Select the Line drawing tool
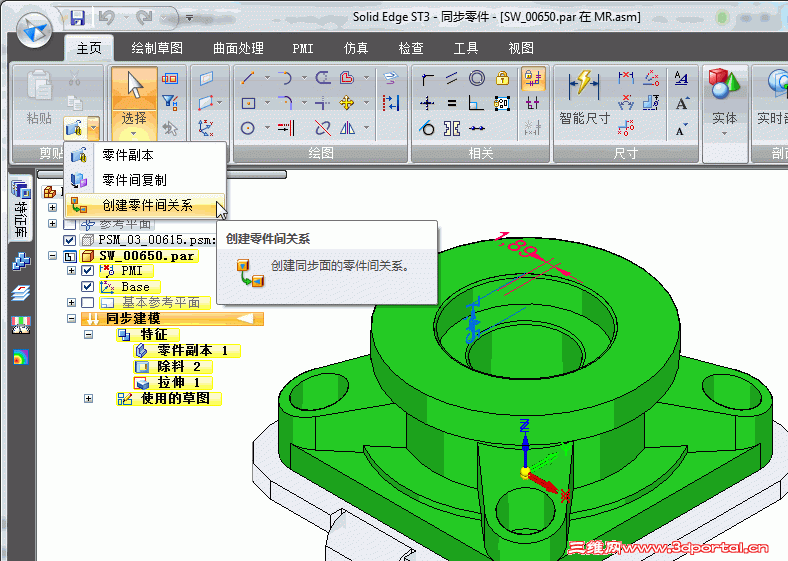Image resolution: width=788 pixels, height=561 pixels. (x=248, y=78)
